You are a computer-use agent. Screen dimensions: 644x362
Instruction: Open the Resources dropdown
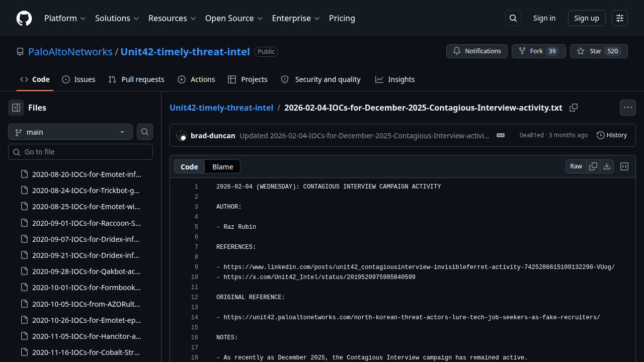click(x=172, y=18)
